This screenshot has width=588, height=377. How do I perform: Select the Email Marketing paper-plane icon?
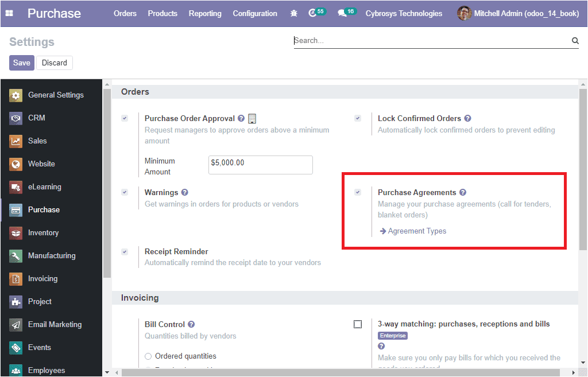[16, 325]
